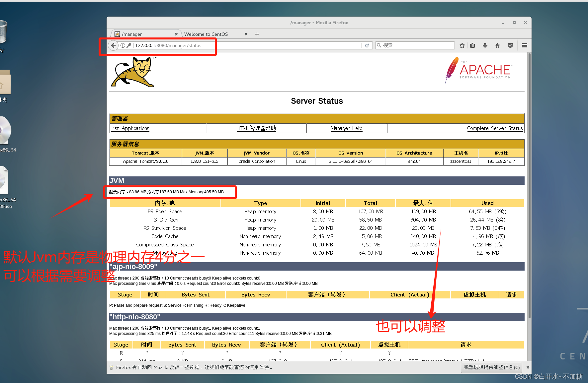This screenshot has height=383, width=588.
Task: Focus the address bar URL field
Action: pos(247,45)
